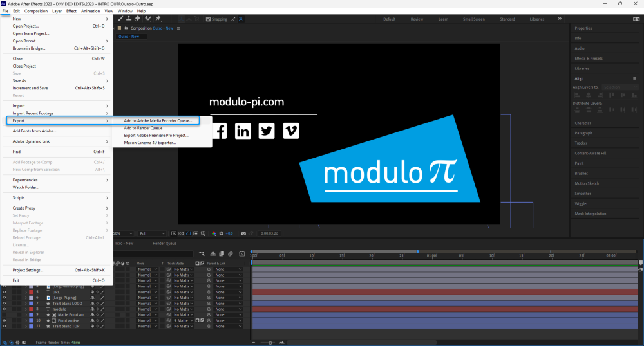Switch to the Review workspace
Image resolution: width=644 pixels, height=346 pixels.
tap(417, 19)
